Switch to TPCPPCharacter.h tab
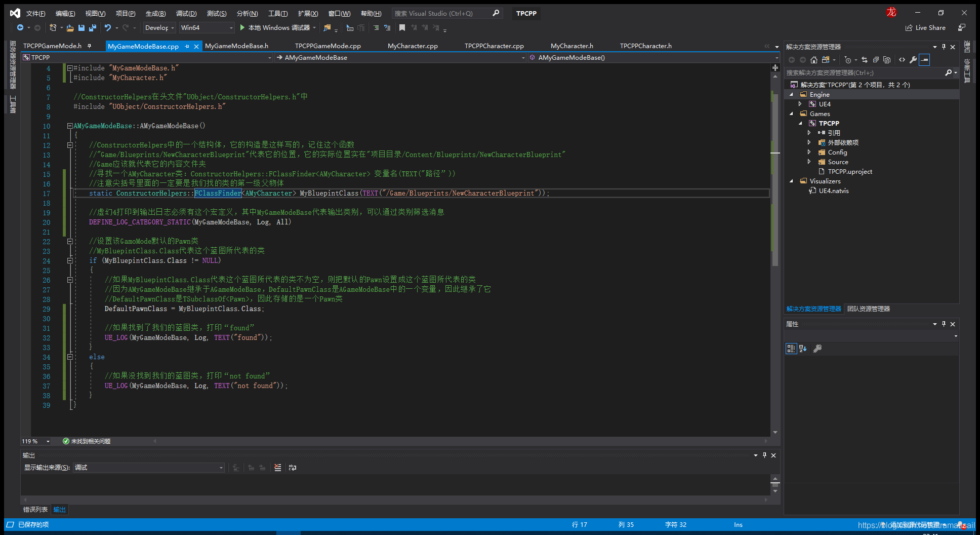 (x=646, y=46)
